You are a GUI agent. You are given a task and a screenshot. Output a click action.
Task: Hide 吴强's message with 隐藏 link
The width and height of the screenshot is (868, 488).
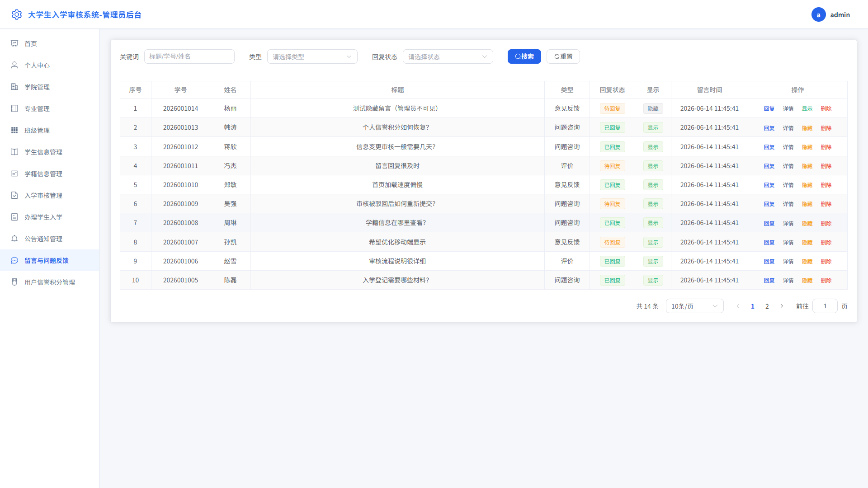point(807,204)
